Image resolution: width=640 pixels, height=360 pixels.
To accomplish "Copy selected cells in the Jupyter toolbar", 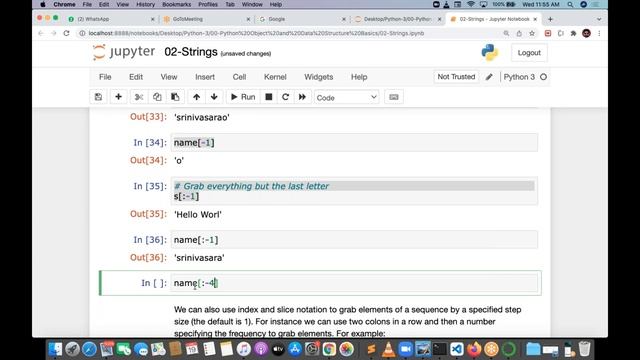I will (x=157, y=97).
